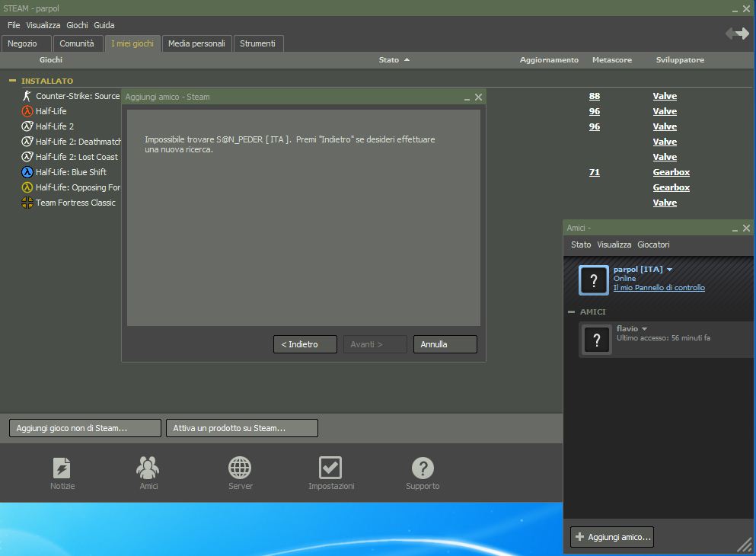Close the Amici friends window

(746, 228)
